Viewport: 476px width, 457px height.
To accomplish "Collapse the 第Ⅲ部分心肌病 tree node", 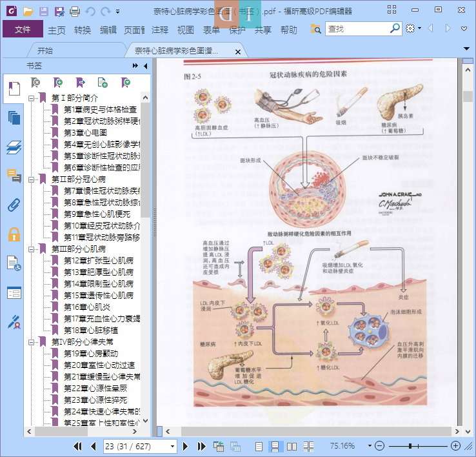I will (31, 249).
